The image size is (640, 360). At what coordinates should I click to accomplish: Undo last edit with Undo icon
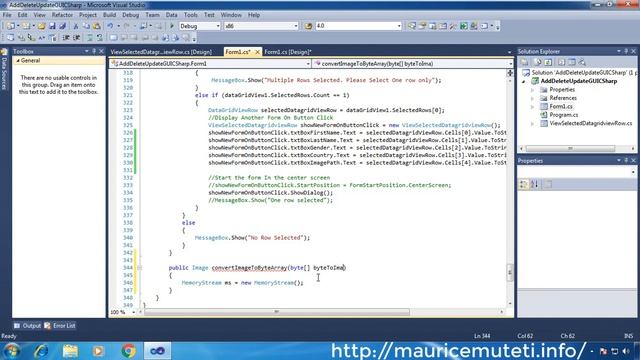[x=110, y=26]
